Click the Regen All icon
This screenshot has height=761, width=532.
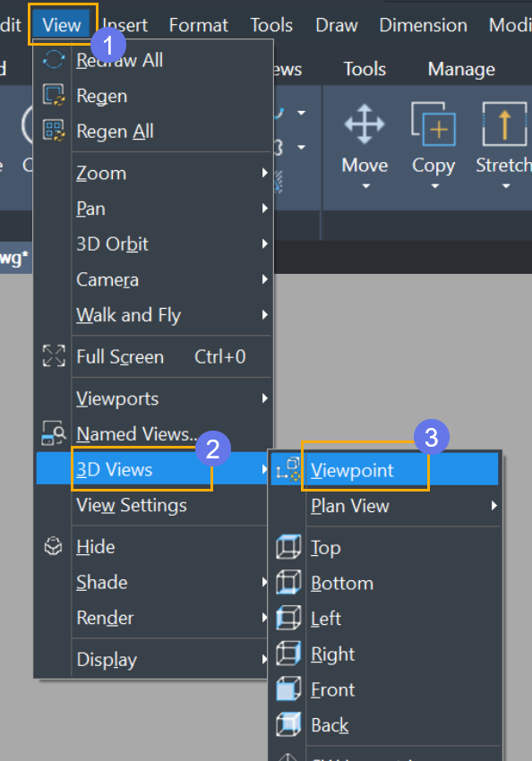point(54,131)
